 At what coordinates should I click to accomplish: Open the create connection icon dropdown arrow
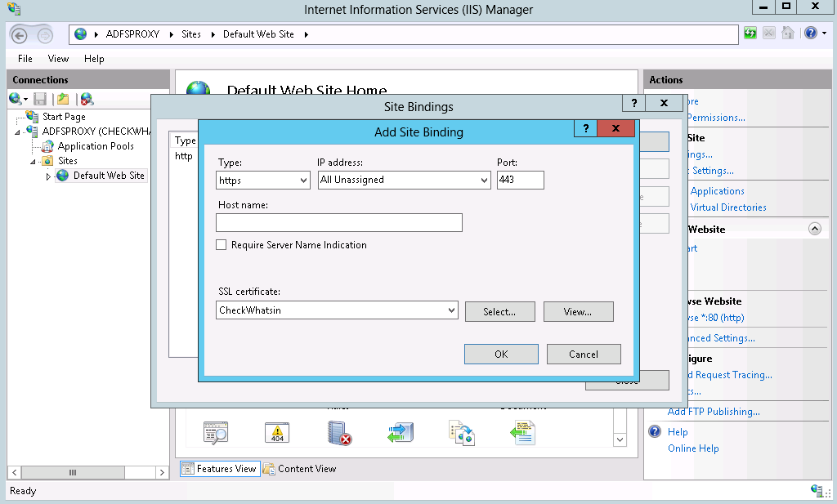click(x=25, y=100)
